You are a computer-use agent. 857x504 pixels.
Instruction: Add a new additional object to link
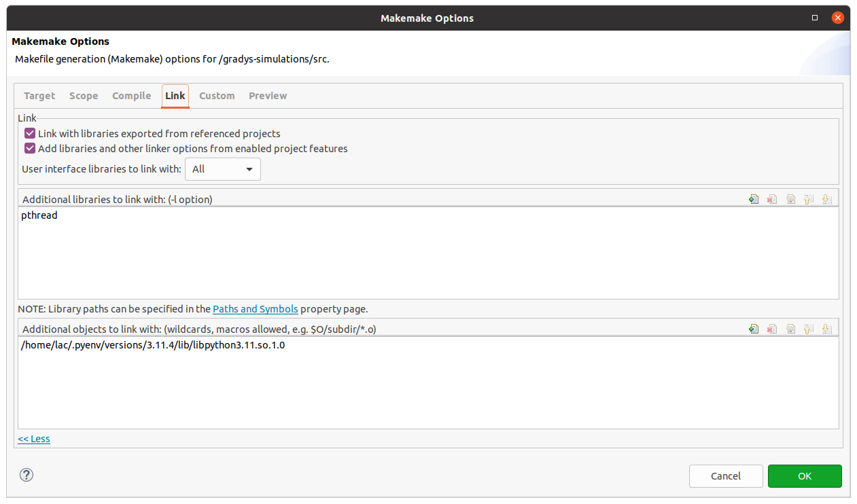coord(754,329)
